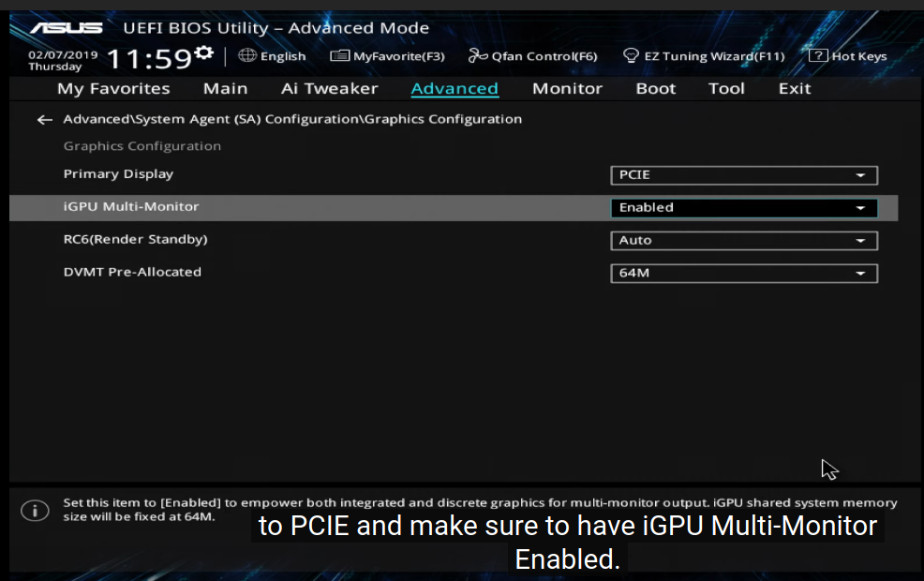Open the RC6 Render Standby Auto dropdown
Screen dimensions: 924x581
pyautogui.click(x=744, y=241)
